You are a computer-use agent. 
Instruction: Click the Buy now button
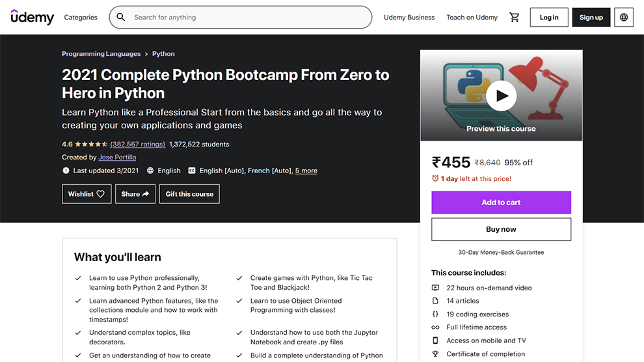501,229
